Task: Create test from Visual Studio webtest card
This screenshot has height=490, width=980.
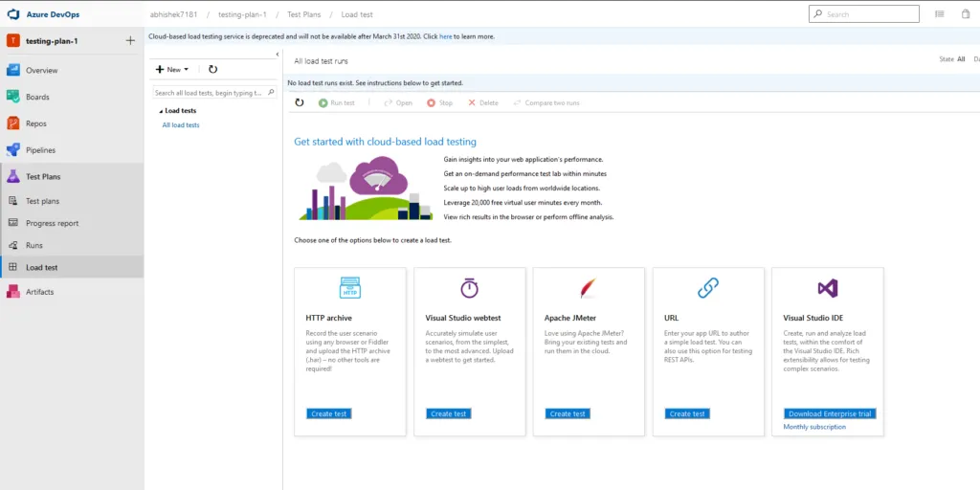Action: (449, 413)
